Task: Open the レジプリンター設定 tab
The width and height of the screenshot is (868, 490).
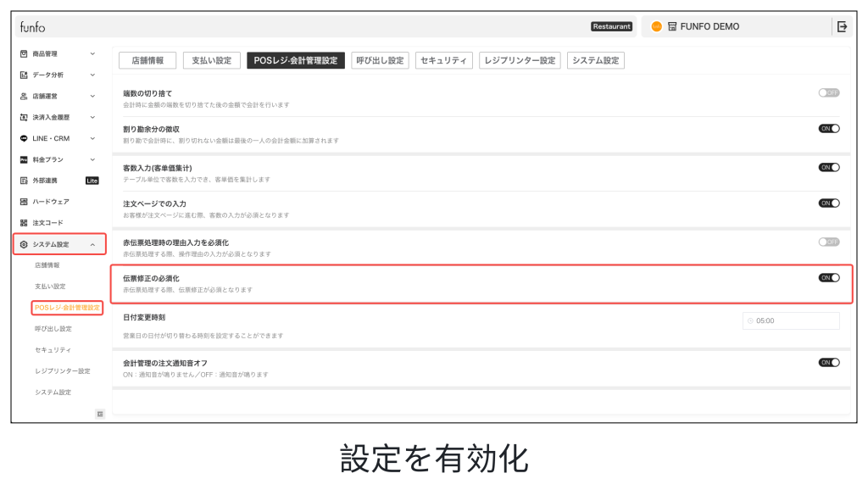Action: tap(520, 61)
